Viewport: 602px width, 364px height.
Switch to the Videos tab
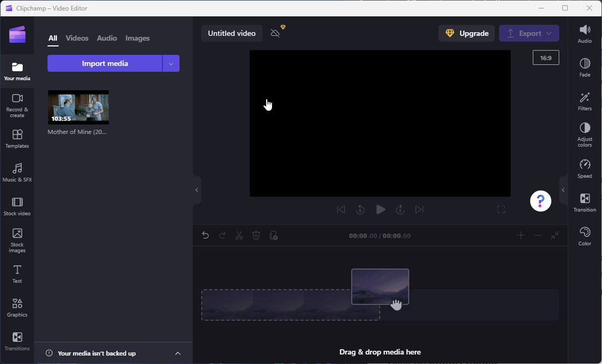pos(77,37)
